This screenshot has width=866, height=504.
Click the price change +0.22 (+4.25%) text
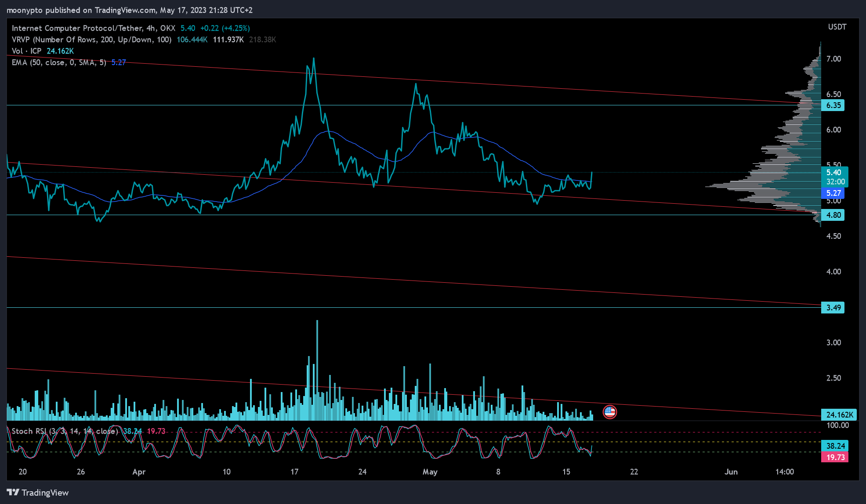click(225, 28)
